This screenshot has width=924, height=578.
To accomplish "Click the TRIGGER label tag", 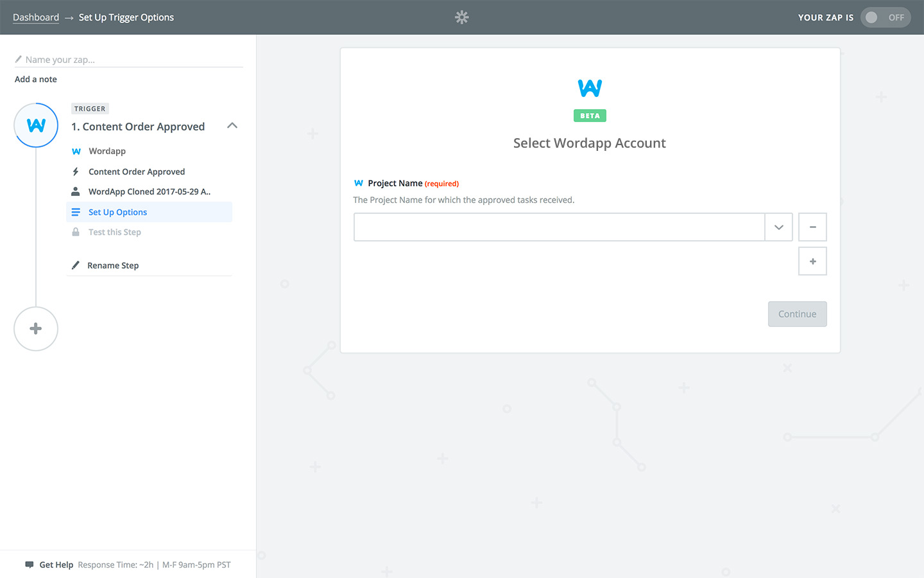I will pyautogui.click(x=90, y=109).
